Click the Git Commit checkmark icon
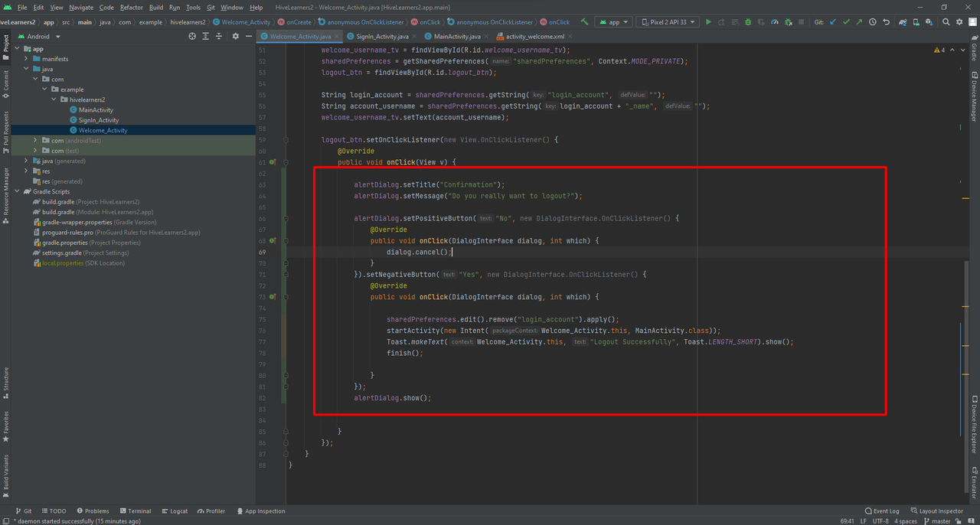 click(846, 22)
